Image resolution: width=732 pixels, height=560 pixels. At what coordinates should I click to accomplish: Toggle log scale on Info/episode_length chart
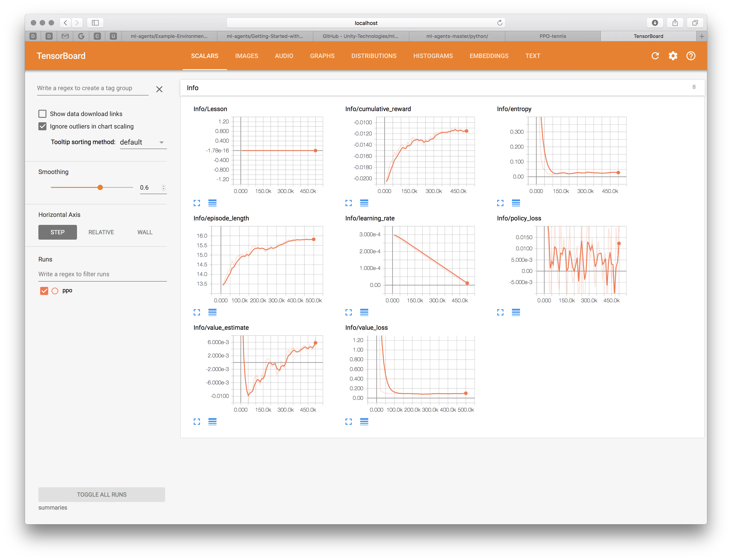tap(212, 312)
